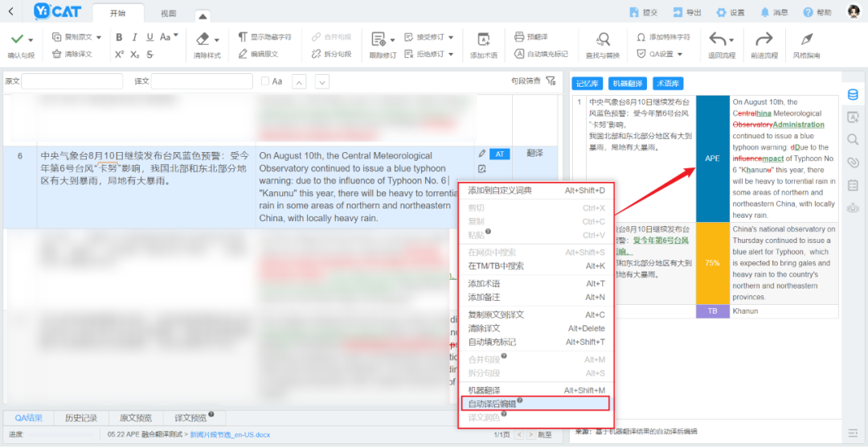The image size is (868, 448).
Task: Open the 新闻片段节选_en-US.docx file link
Action: (230, 434)
